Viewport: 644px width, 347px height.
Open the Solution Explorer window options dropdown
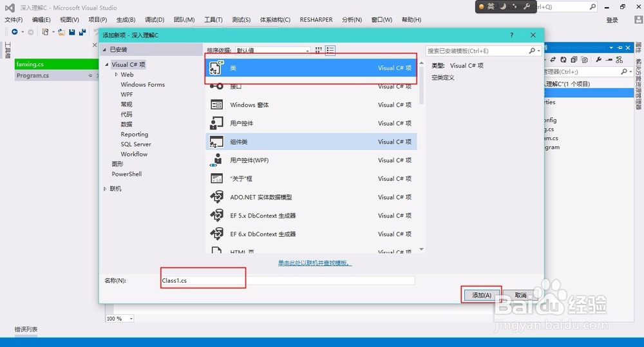tap(611, 48)
